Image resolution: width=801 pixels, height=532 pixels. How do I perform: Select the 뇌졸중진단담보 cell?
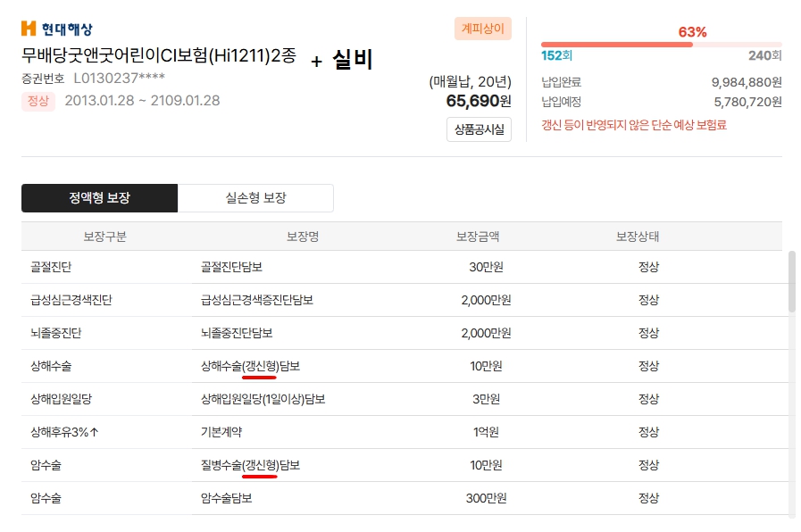(x=237, y=334)
